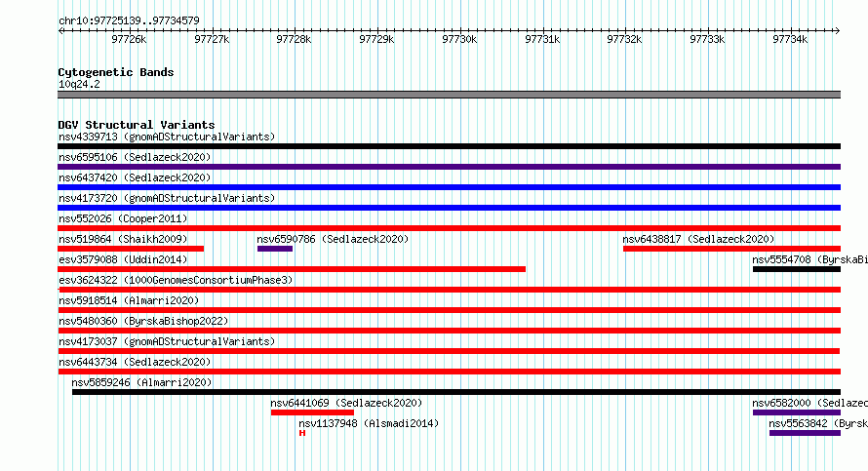Open nsv6441069 (Sedlazeck2020) label

coord(346,403)
